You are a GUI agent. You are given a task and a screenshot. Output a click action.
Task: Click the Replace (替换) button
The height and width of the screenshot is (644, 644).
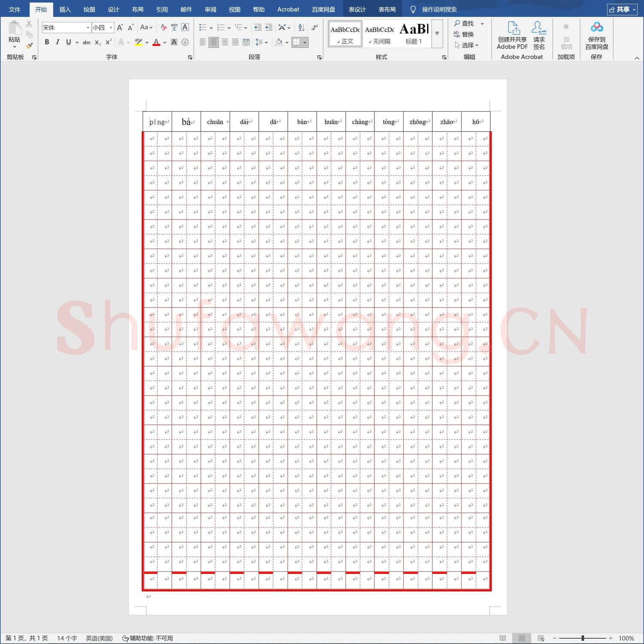click(464, 34)
